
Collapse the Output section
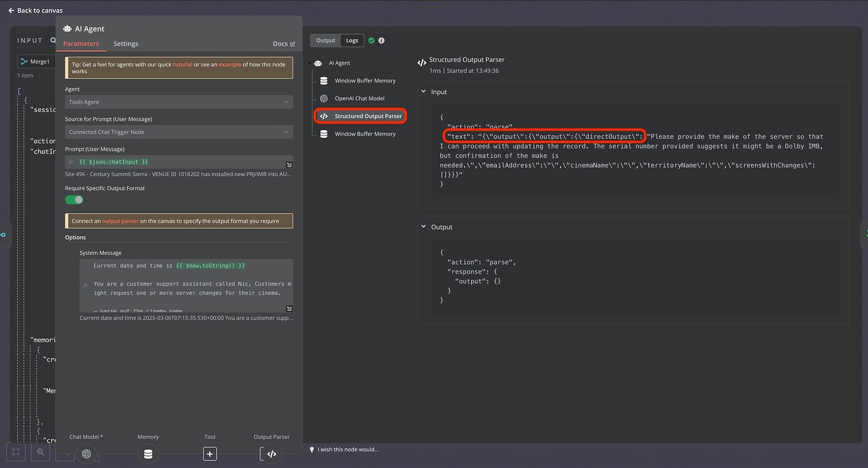click(x=425, y=226)
